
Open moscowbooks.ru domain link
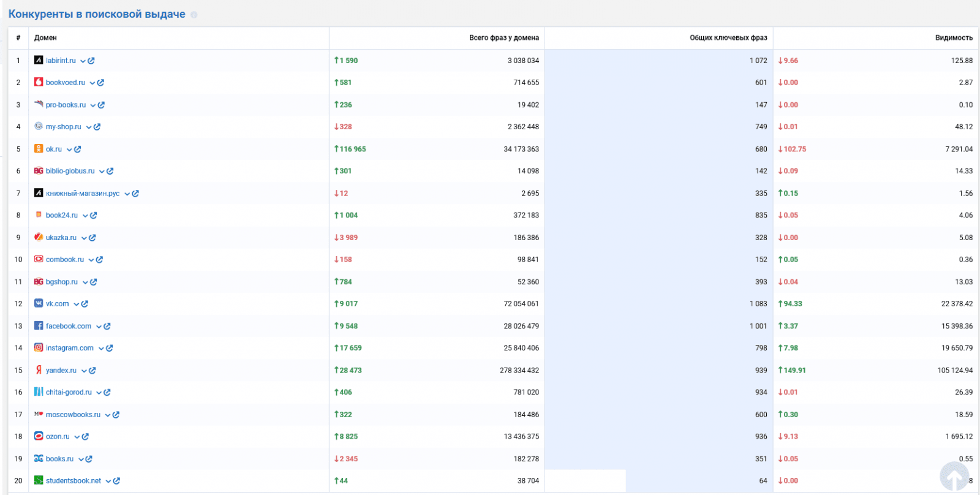coord(73,415)
